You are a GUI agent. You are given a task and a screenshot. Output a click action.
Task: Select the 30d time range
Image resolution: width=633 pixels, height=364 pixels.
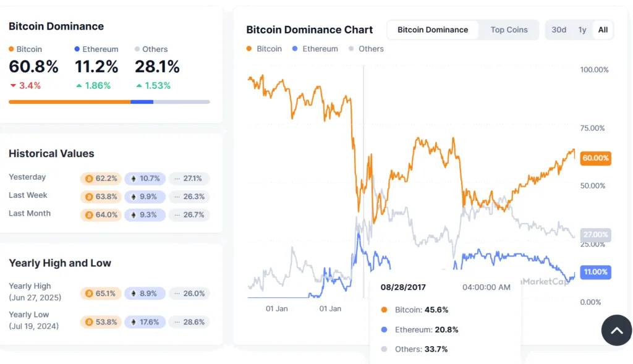click(558, 29)
